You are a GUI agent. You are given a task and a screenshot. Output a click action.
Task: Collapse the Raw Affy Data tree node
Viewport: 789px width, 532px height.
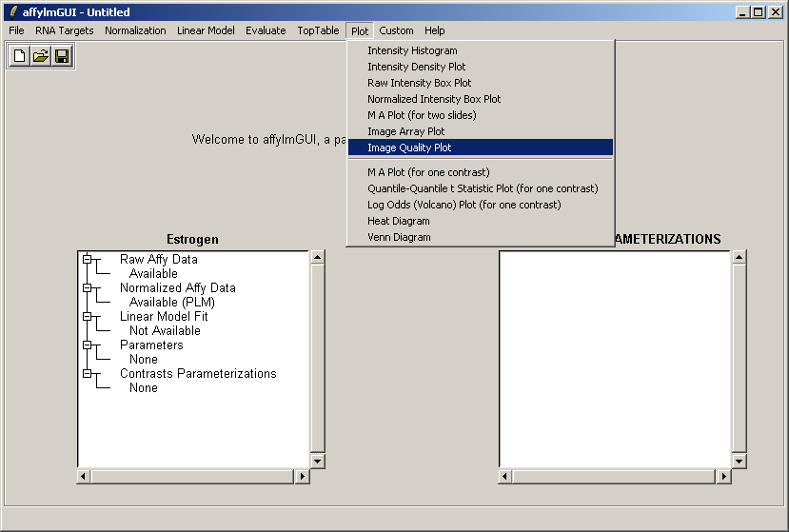click(x=88, y=259)
